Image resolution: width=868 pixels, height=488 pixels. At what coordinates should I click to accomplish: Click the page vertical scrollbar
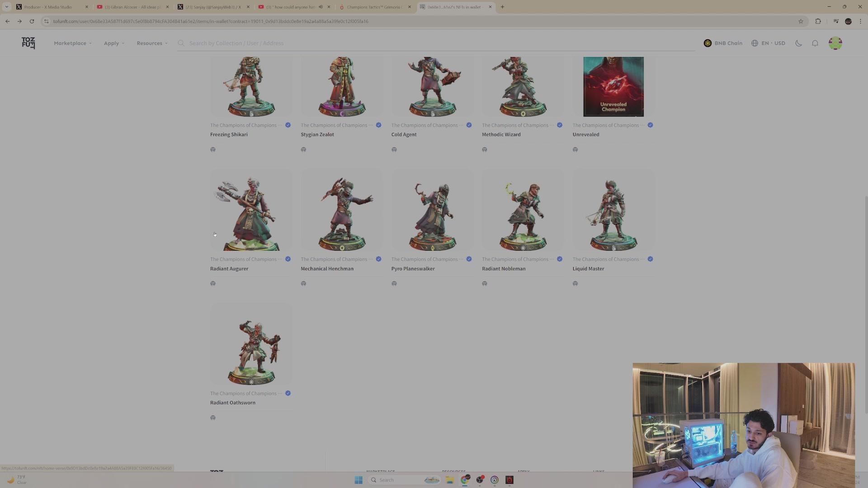pos(865,304)
